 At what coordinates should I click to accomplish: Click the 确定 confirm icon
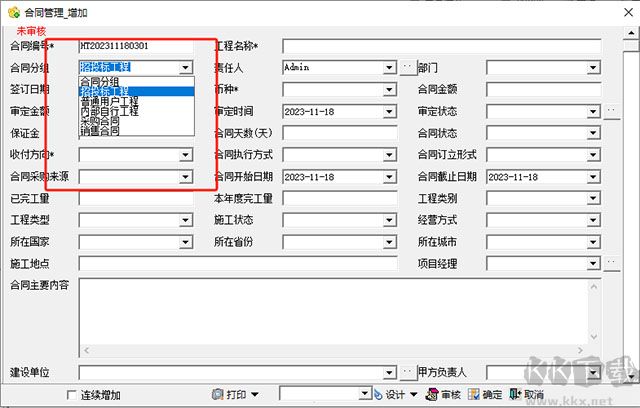[473, 394]
